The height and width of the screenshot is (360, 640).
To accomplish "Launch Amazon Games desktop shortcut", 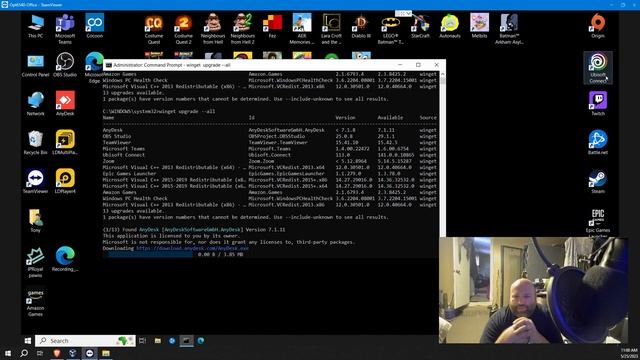I will [36, 302].
